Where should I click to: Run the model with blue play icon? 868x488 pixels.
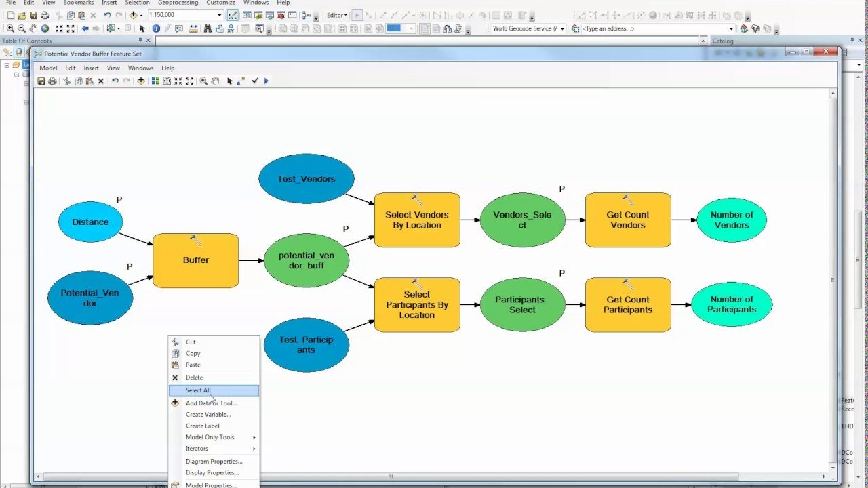coord(266,81)
